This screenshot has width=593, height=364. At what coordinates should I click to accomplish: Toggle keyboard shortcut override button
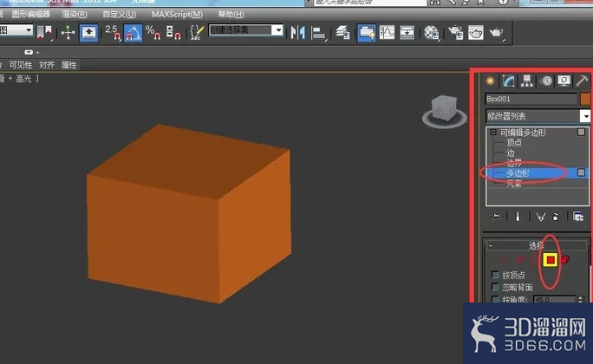(89, 33)
